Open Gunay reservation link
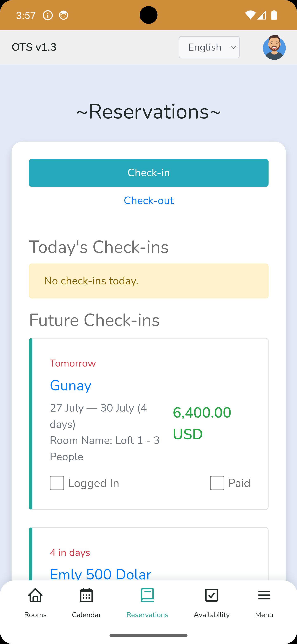This screenshot has width=297, height=644. [71, 385]
